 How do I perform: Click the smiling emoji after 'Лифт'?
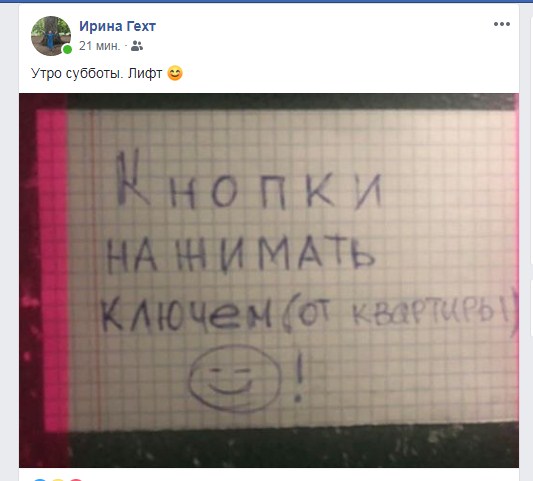[175, 73]
